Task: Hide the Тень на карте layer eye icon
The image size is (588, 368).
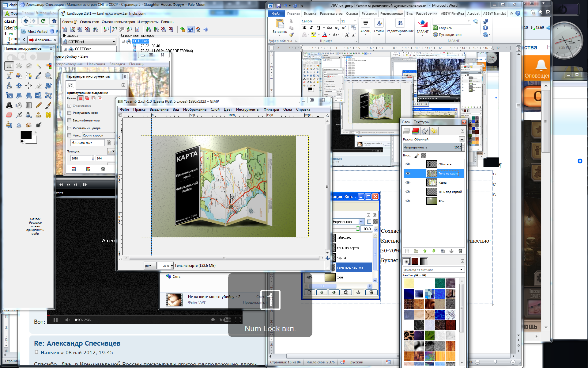Action: click(407, 174)
